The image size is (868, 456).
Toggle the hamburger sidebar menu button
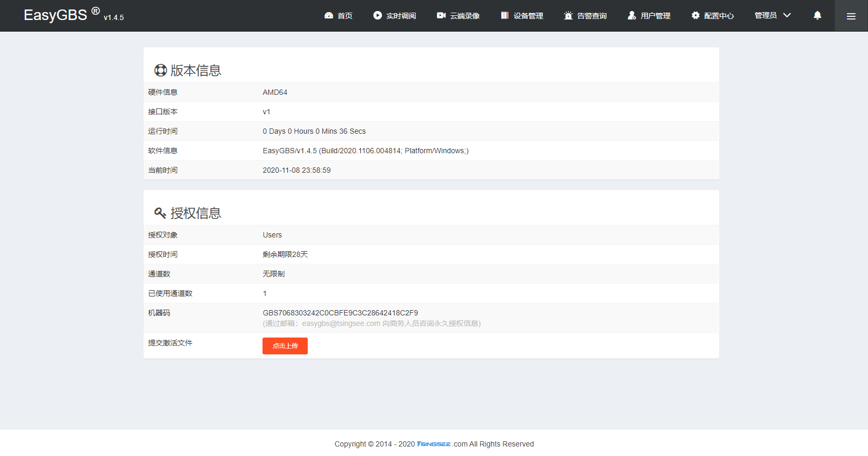(x=851, y=16)
